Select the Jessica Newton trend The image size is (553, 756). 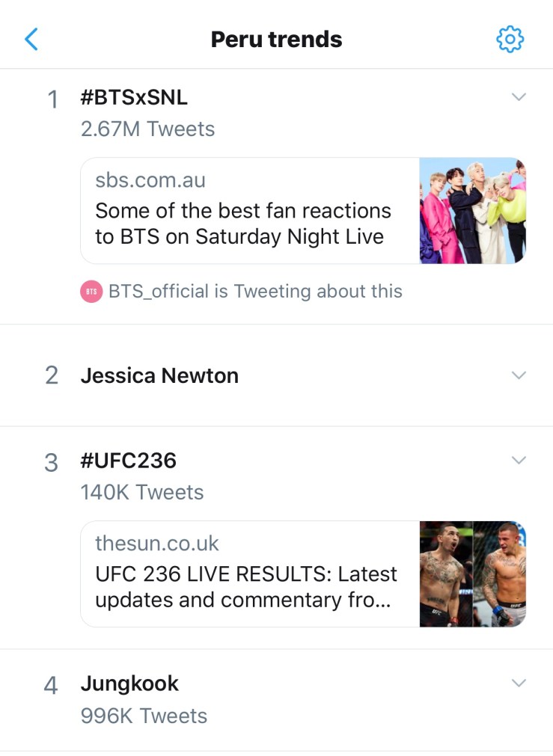coord(159,375)
